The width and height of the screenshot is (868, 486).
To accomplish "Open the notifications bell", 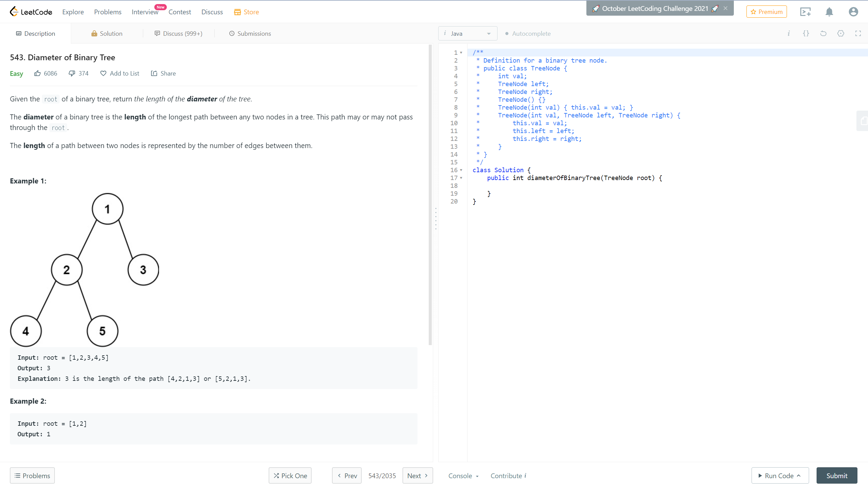I will click(829, 12).
